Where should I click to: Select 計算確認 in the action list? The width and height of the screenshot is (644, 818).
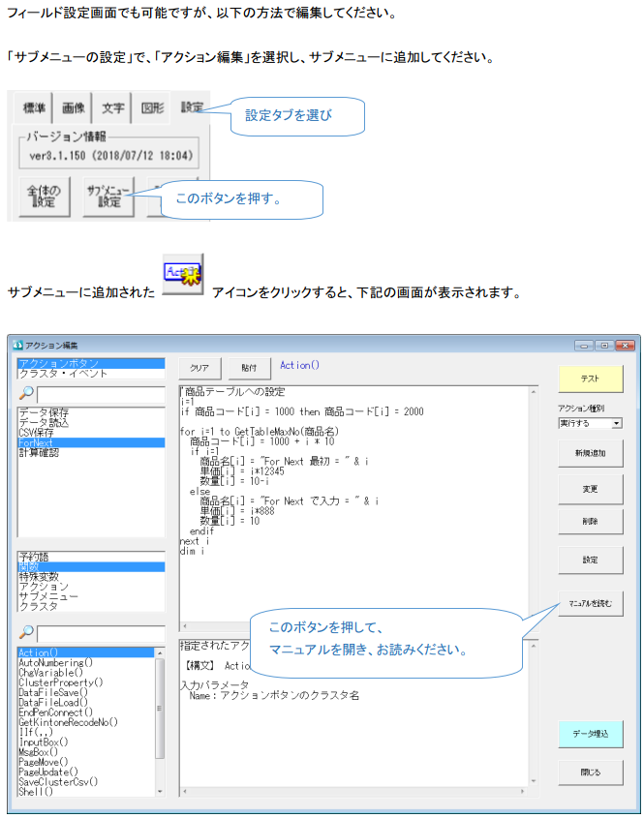click(x=91, y=453)
